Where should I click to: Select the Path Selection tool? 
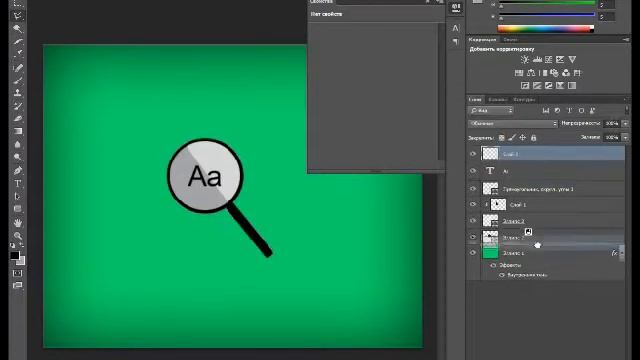pyautogui.click(x=18, y=196)
